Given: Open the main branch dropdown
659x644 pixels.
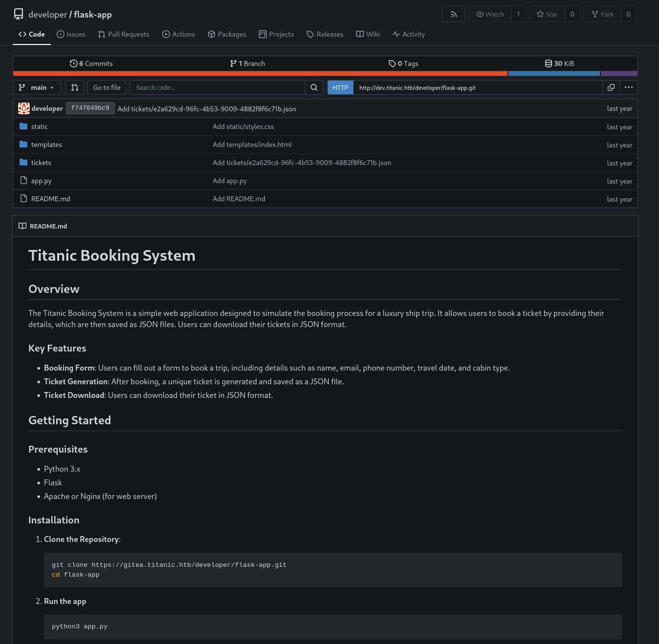Looking at the screenshot, I should tap(36, 87).
